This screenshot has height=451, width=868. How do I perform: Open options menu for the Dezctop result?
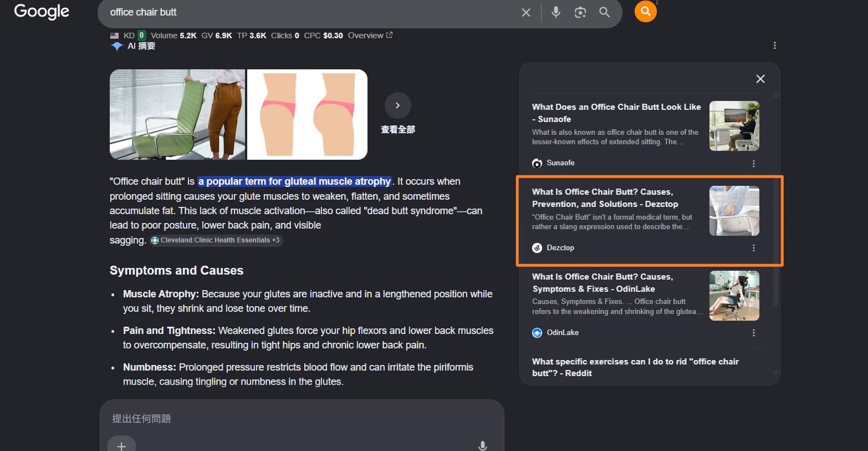pos(754,248)
